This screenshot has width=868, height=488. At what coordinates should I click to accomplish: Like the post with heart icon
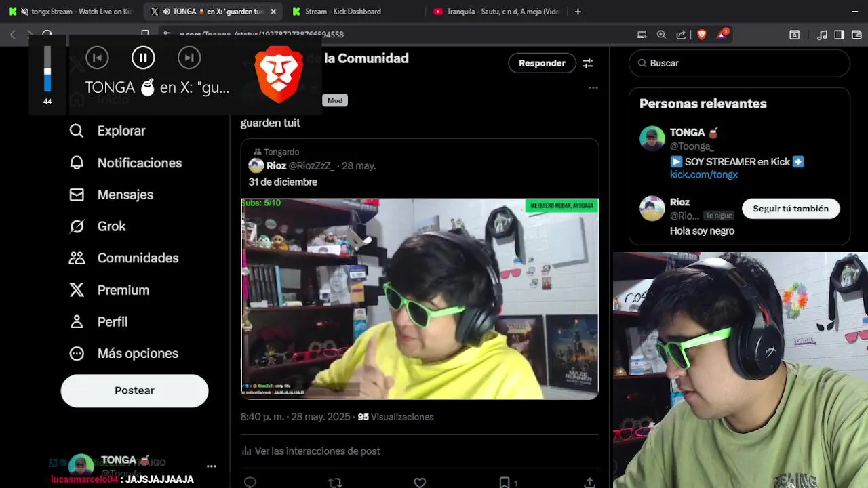[420, 483]
